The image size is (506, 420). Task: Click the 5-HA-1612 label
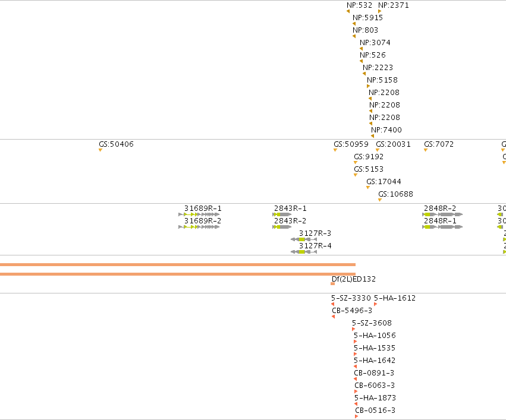(395, 298)
